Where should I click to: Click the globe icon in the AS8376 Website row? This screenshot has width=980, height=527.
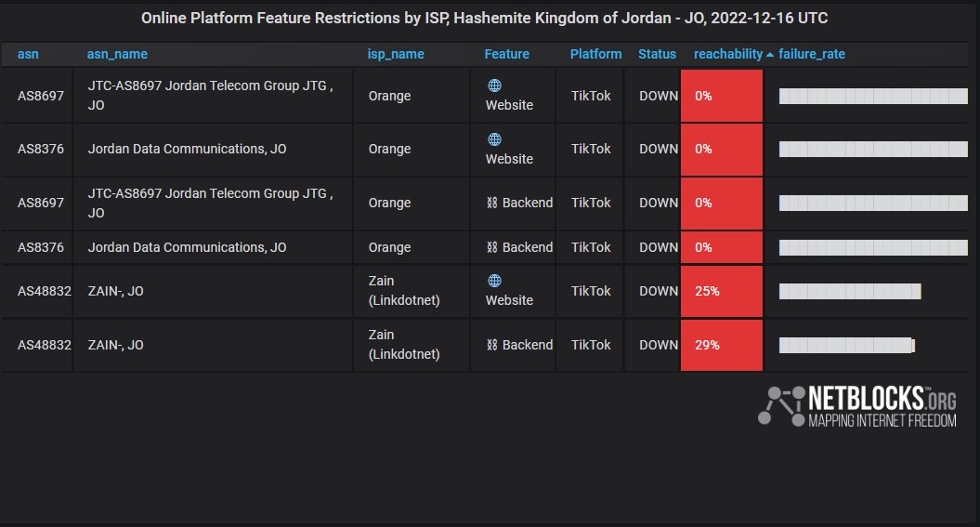[494, 139]
